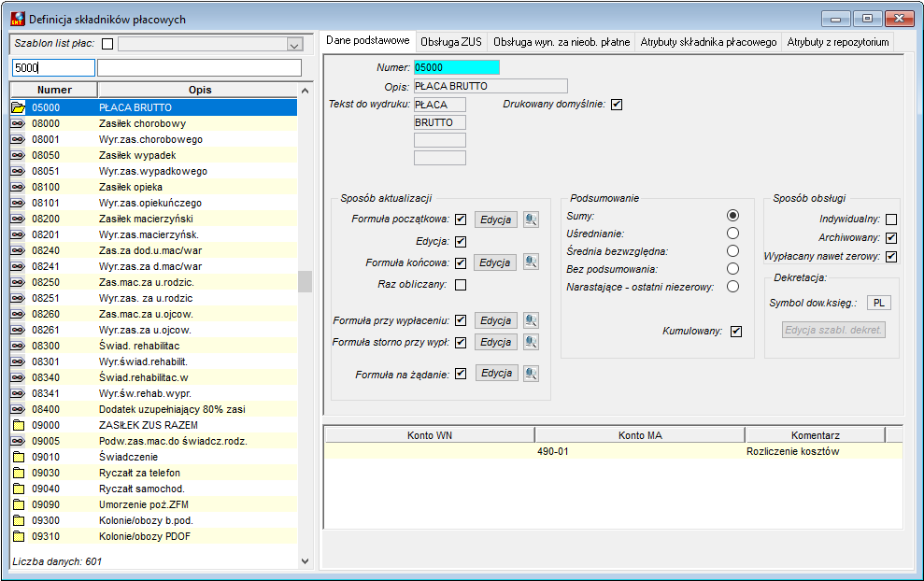Select the Bez podsumowania radio button
Viewport: 924px width, 581px height.
pyautogui.click(x=732, y=269)
